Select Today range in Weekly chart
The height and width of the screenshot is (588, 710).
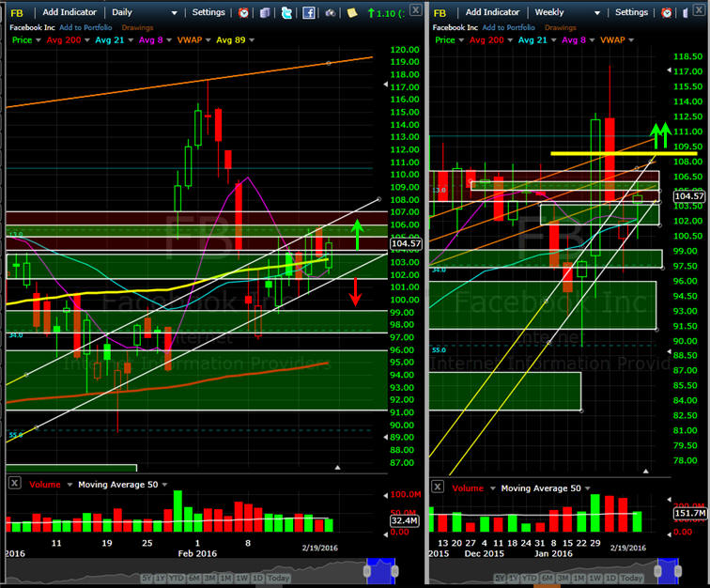tap(631, 578)
